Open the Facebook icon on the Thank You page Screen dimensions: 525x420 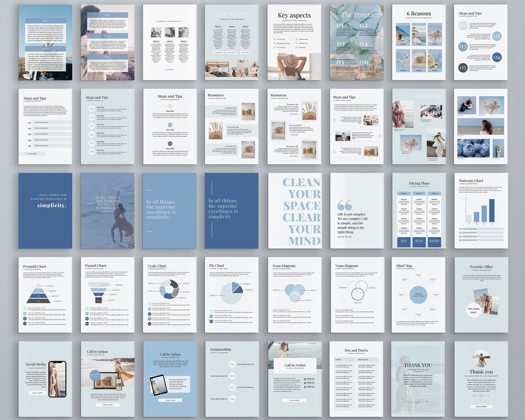point(408,392)
